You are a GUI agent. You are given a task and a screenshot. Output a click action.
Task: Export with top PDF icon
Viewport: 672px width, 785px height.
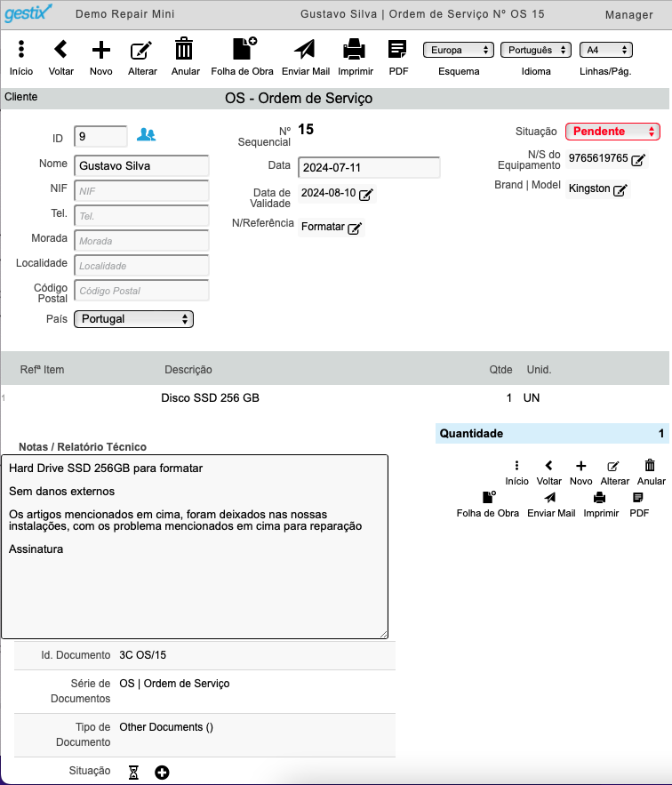point(397,50)
